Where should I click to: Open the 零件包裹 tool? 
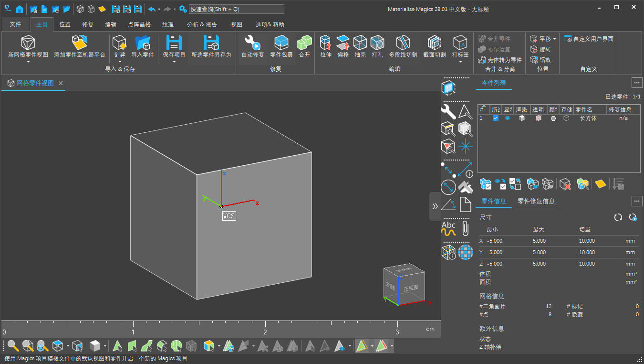(x=281, y=46)
